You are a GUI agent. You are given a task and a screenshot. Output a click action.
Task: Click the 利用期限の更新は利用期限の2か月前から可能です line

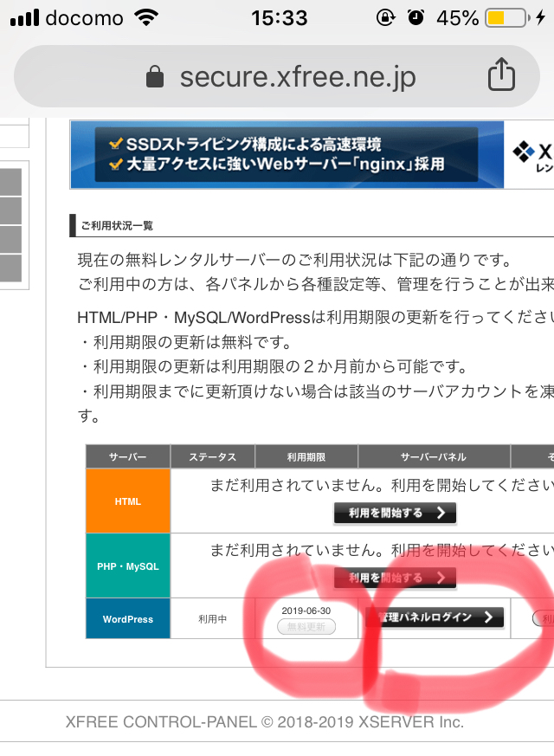coord(274,366)
